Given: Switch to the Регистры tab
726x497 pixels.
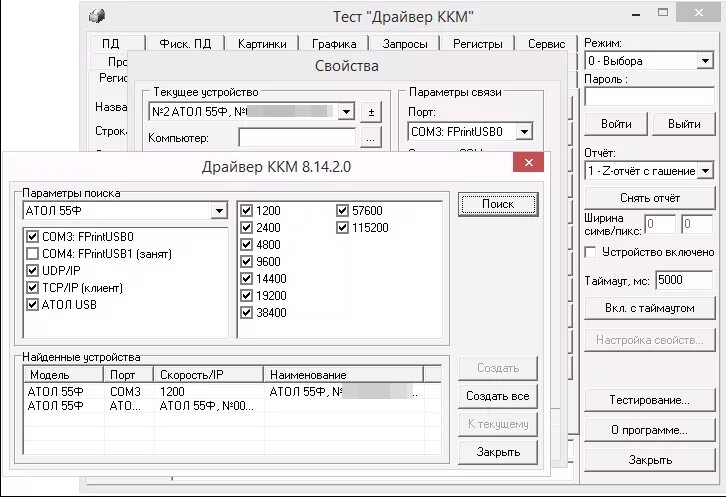Looking at the screenshot, I should click(477, 44).
